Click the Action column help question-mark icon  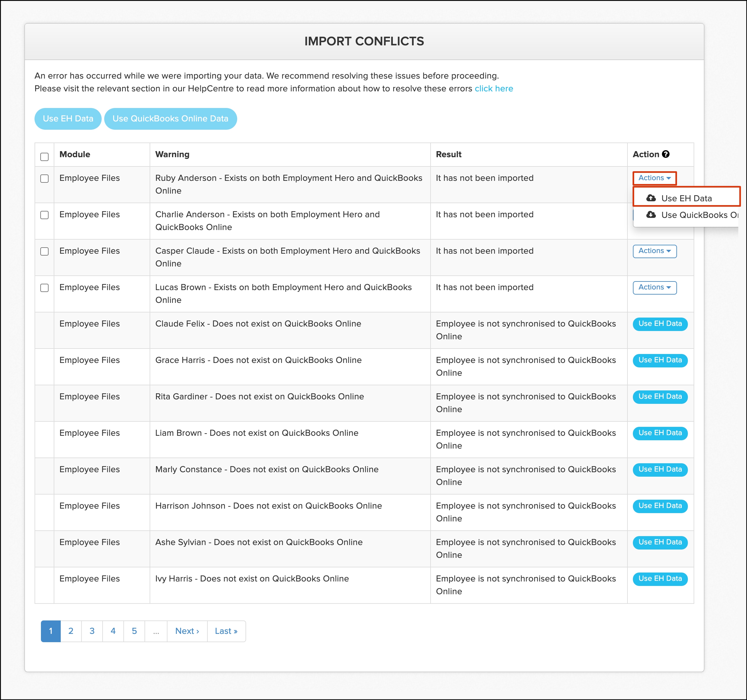pos(665,154)
